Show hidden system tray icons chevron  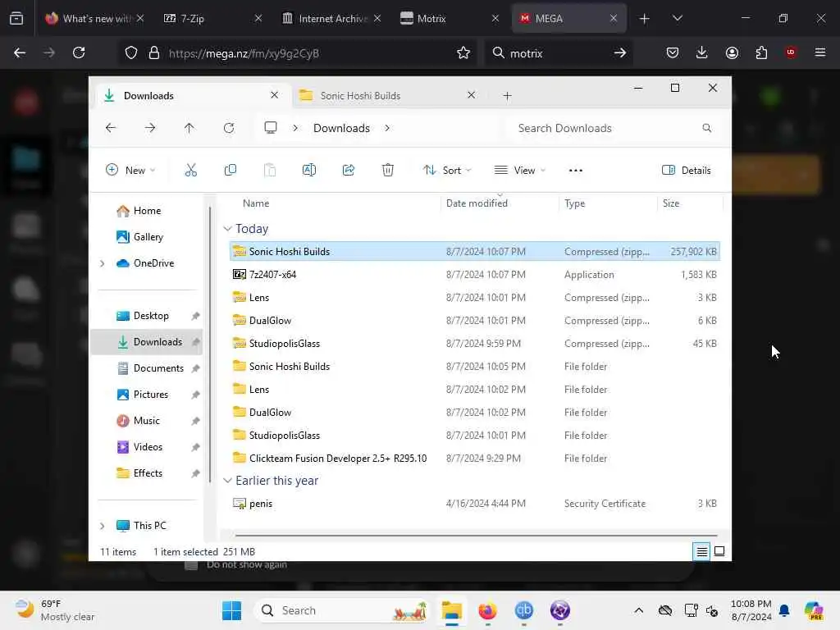pos(638,610)
